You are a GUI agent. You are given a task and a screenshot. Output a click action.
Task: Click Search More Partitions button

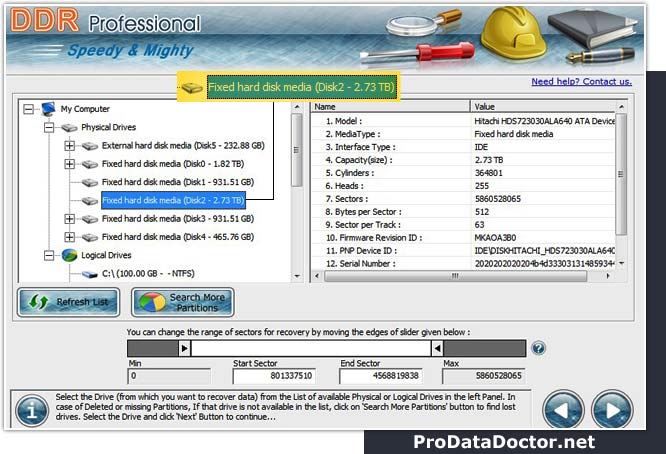183,302
